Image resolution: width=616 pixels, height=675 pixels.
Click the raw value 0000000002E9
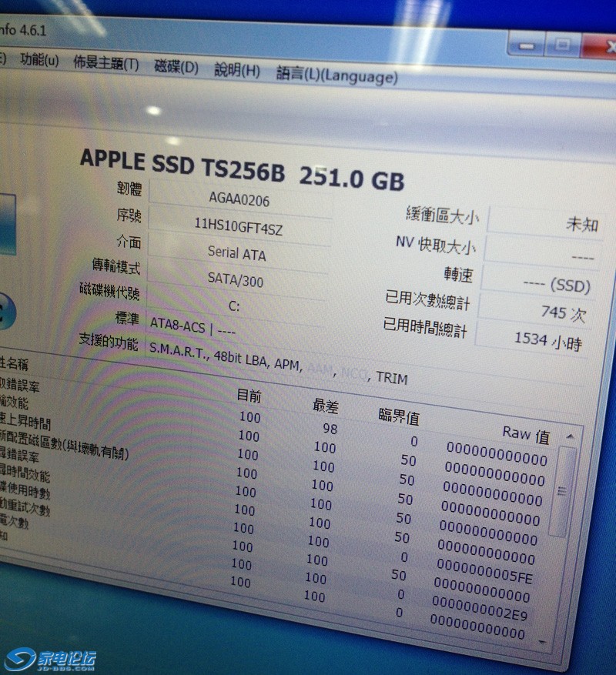pyautogui.click(x=480, y=609)
